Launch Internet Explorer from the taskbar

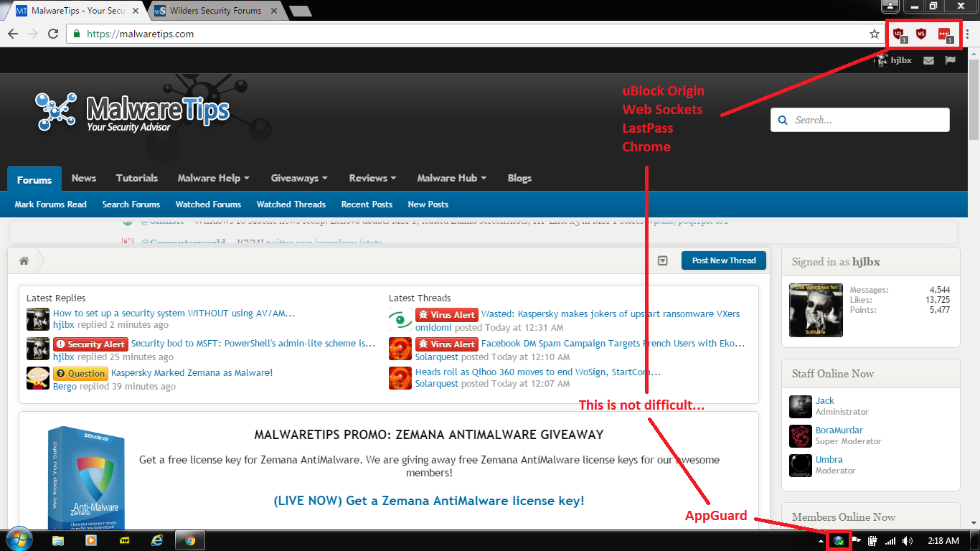pos(157,540)
